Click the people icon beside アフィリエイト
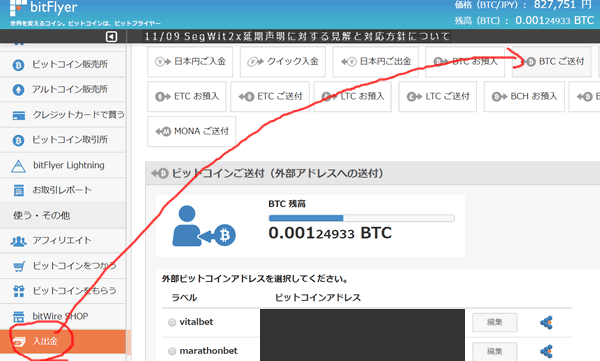Image resolution: width=600 pixels, height=361 pixels. click(x=18, y=241)
